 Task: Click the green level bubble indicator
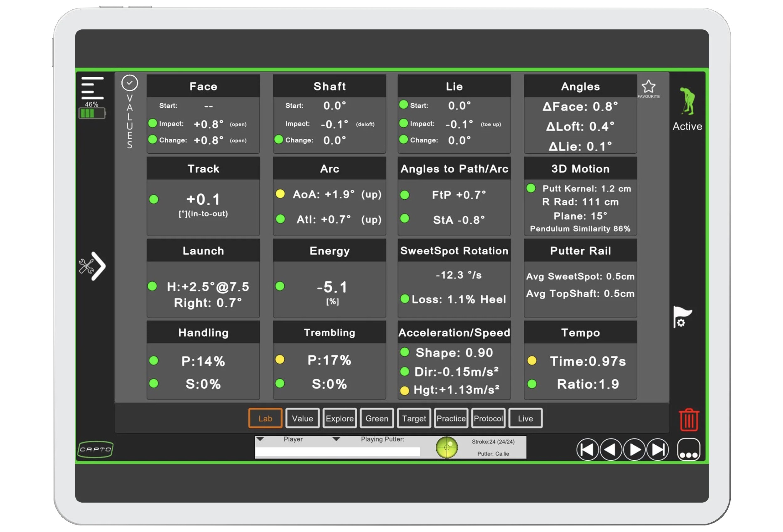[x=446, y=448]
